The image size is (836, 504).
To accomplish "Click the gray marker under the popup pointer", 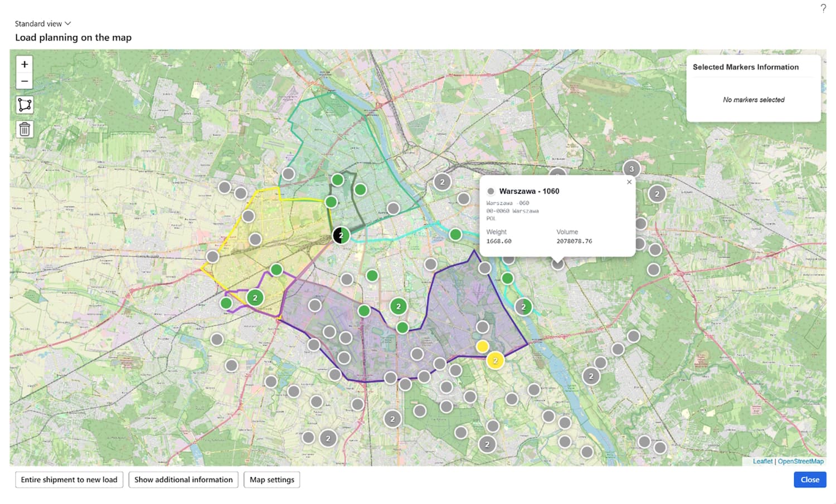I will tap(557, 265).
